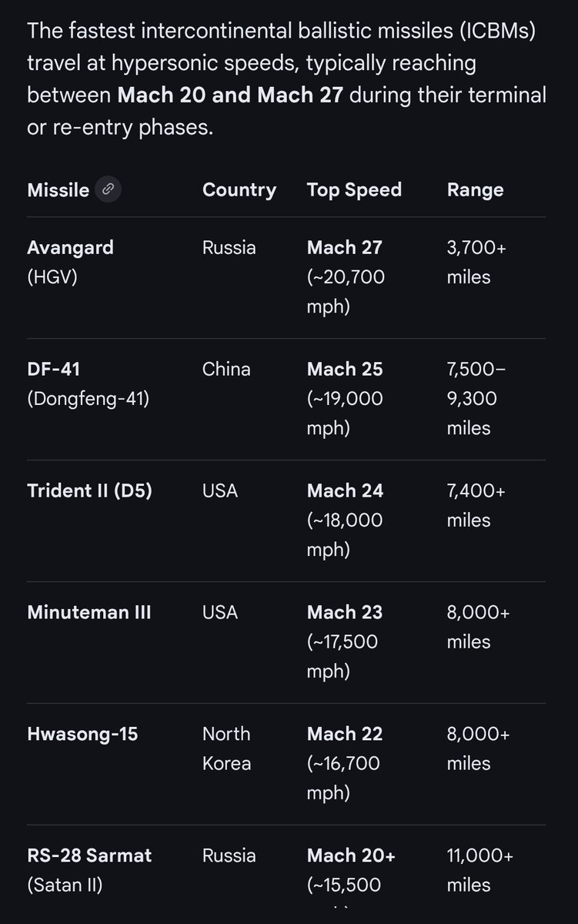Select the Hwasong-15 missile name

pyautogui.click(x=82, y=734)
